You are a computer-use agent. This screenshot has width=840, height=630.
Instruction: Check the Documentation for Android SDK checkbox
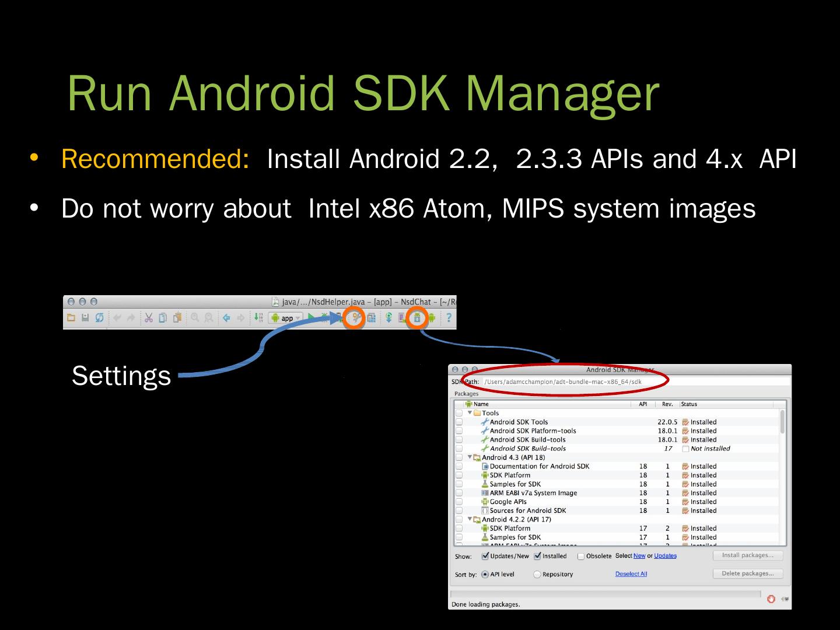459,467
